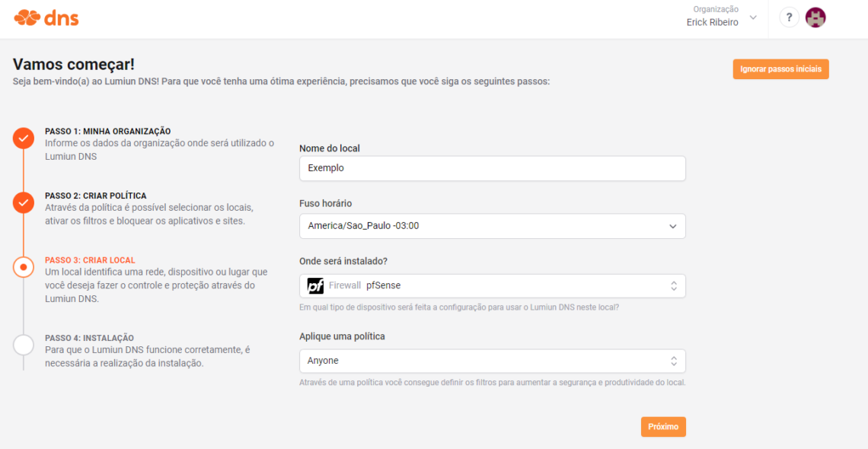Click the Próximo button
The image size is (868, 449).
click(663, 427)
